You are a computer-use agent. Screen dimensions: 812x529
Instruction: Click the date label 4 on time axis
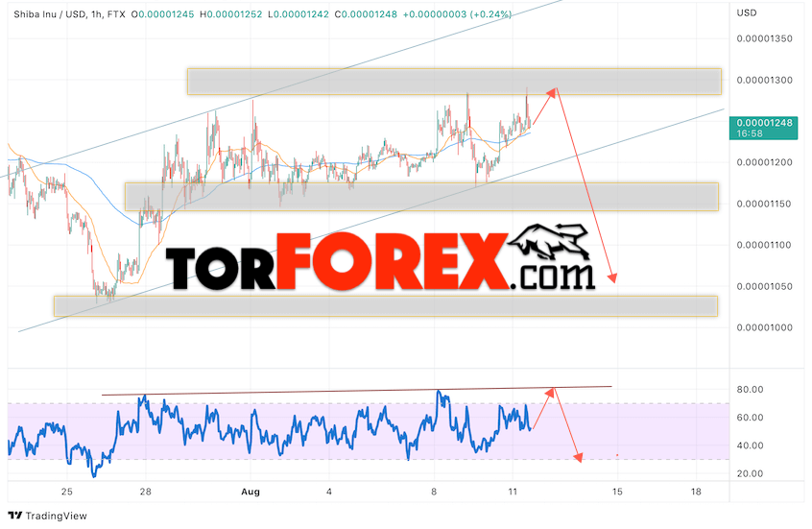[329, 492]
